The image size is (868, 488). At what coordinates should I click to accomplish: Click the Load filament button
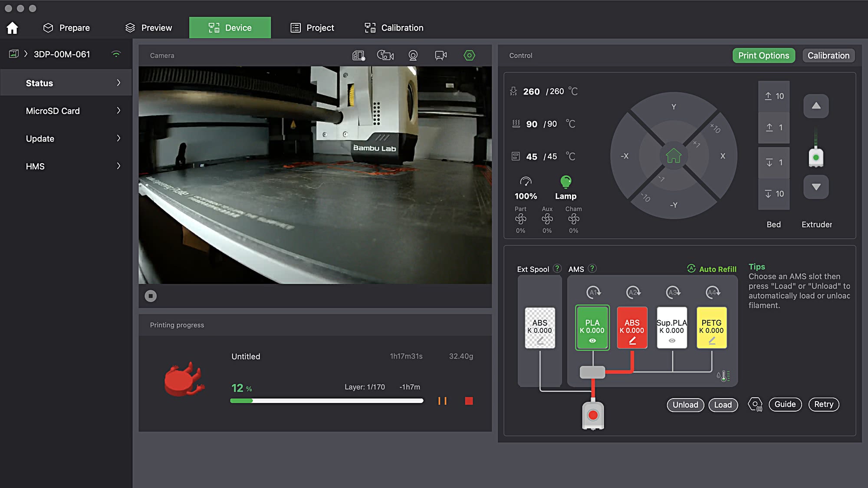tap(723, 405)
